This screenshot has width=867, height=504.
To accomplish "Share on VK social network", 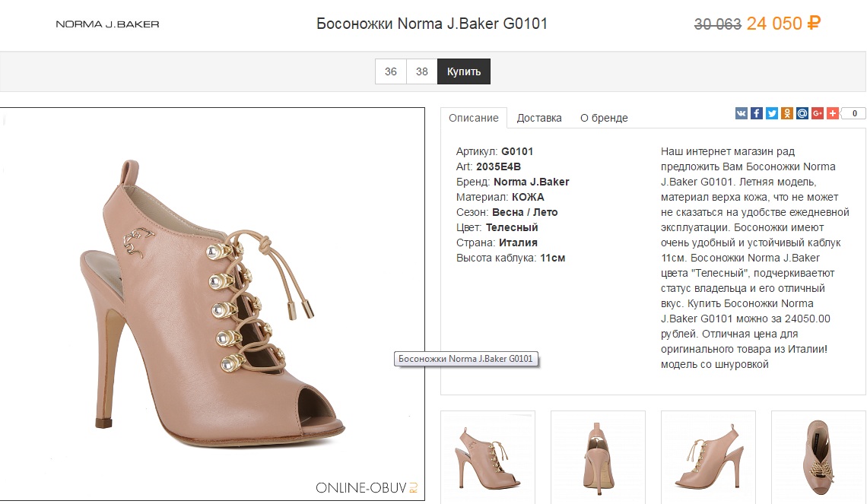I will (741, 113).
